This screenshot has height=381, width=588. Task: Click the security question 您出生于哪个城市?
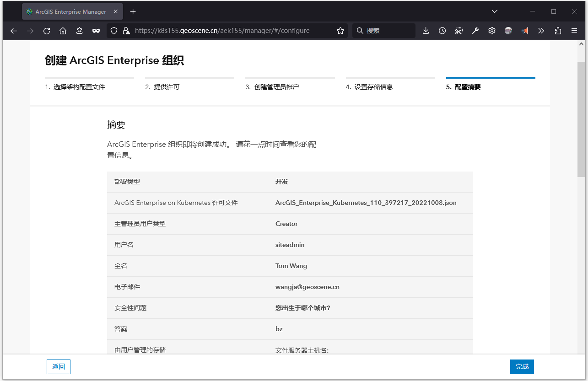click(303, 308)
